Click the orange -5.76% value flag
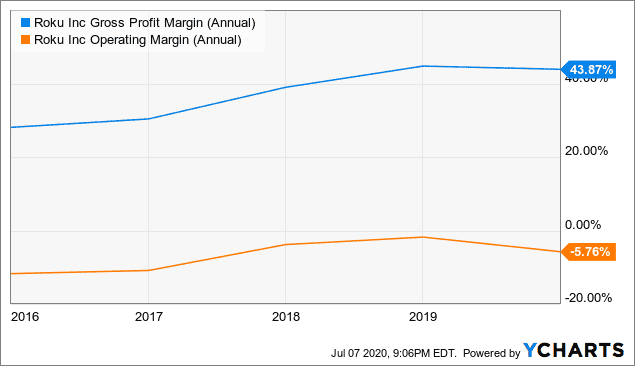 click(x=589, y=252)
